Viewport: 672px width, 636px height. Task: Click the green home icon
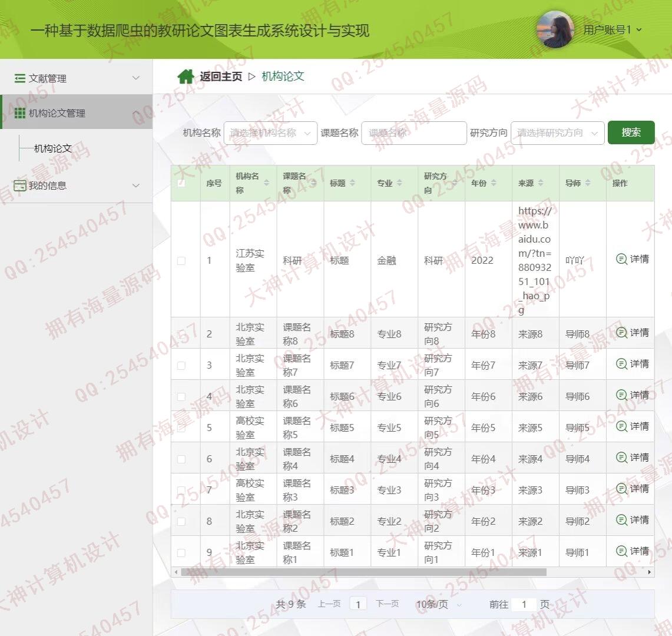point(186,77)
